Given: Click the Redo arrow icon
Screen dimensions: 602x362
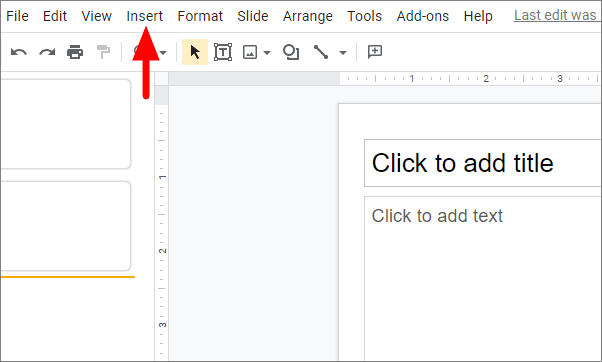Looking at the screenshot, I should click(x=47, y=52).
